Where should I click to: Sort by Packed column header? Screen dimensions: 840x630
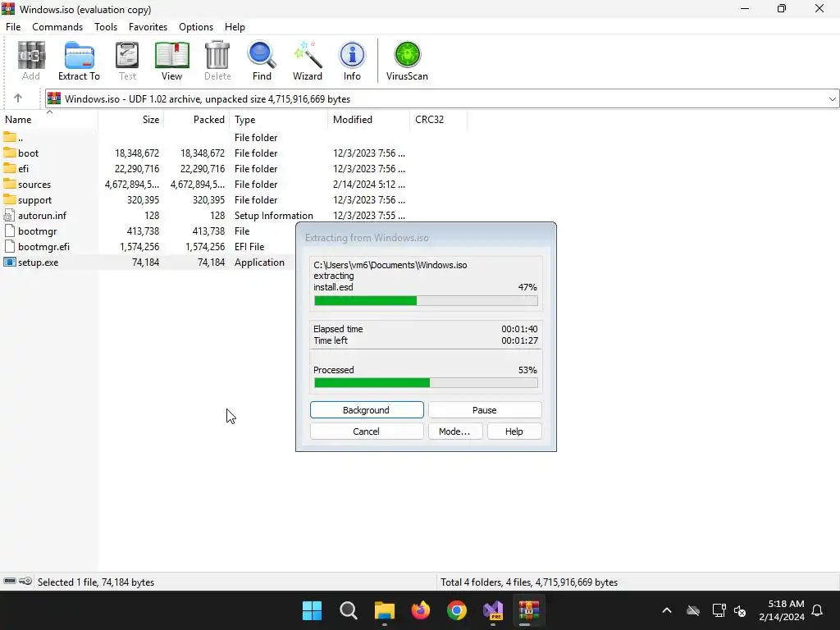click(x=197, y=120)
